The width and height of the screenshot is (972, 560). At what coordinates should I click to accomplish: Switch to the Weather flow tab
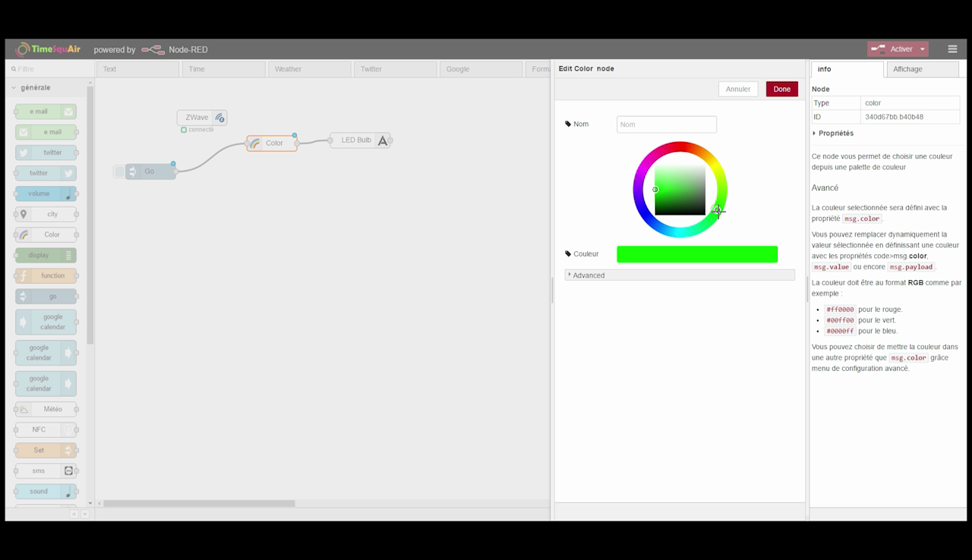click(x=310, y=69)
